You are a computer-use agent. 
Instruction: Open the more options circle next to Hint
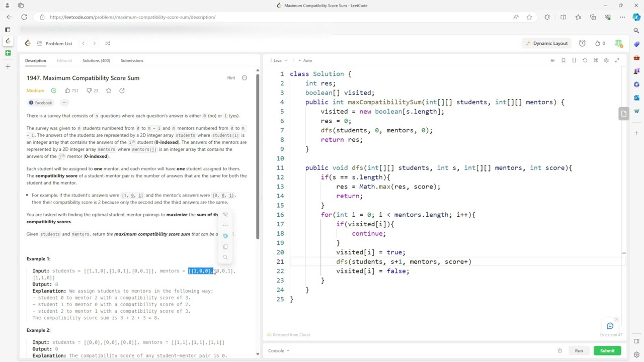245,78
